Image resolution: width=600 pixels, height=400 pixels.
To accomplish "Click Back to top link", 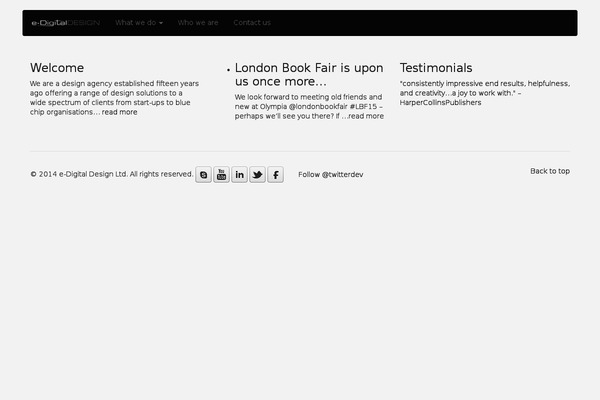I will (550, 171).
